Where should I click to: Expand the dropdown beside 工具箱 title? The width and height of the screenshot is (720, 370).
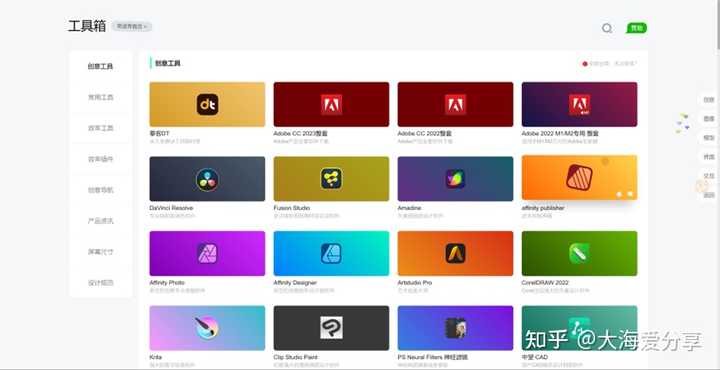pos(132,27)
